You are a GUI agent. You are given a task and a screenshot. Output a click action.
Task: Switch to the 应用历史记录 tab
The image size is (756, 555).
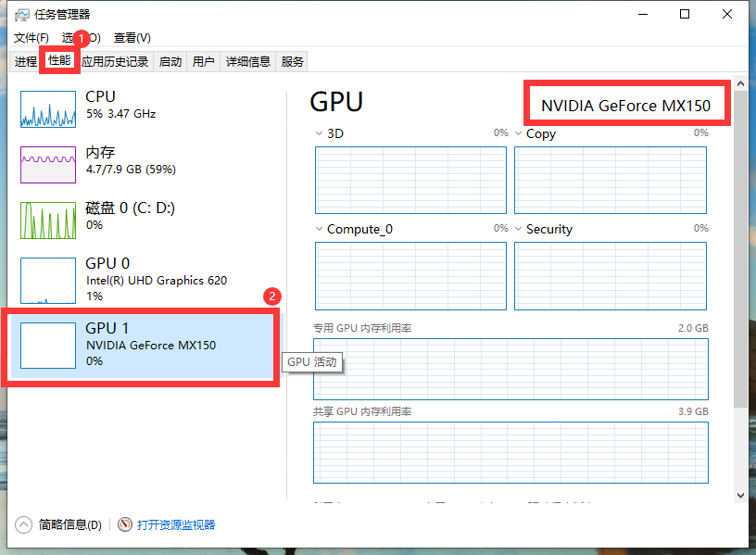(x=115, y=62)
